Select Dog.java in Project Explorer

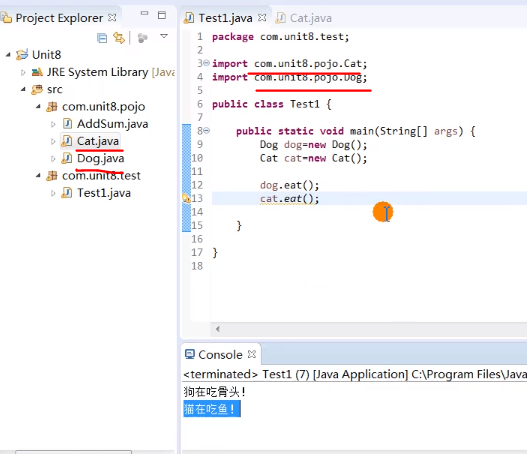pyautogui.click(x=100, y=158)
